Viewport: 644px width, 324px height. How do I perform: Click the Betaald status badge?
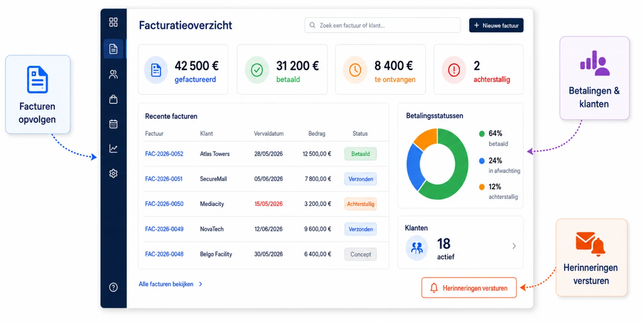360,154
